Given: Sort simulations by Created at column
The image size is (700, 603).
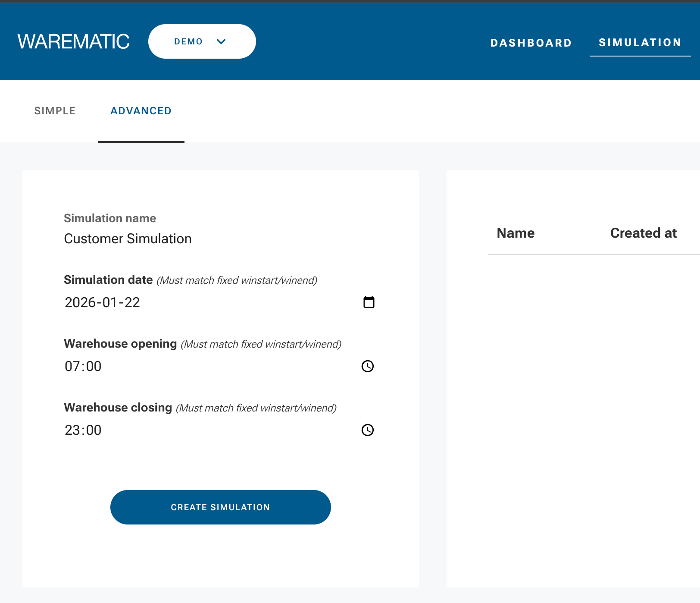Looking at the screenshot, I should point(644,233).
